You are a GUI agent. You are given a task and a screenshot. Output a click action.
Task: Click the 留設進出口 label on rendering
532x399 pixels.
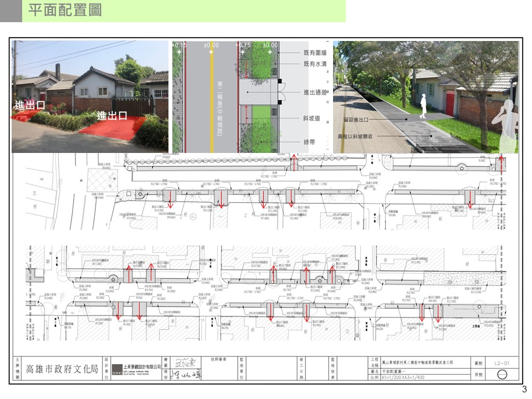click(x=355, y=119)
